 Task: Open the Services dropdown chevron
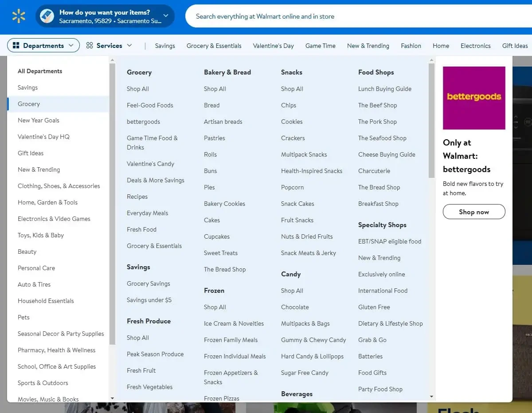tap(129, 46)
